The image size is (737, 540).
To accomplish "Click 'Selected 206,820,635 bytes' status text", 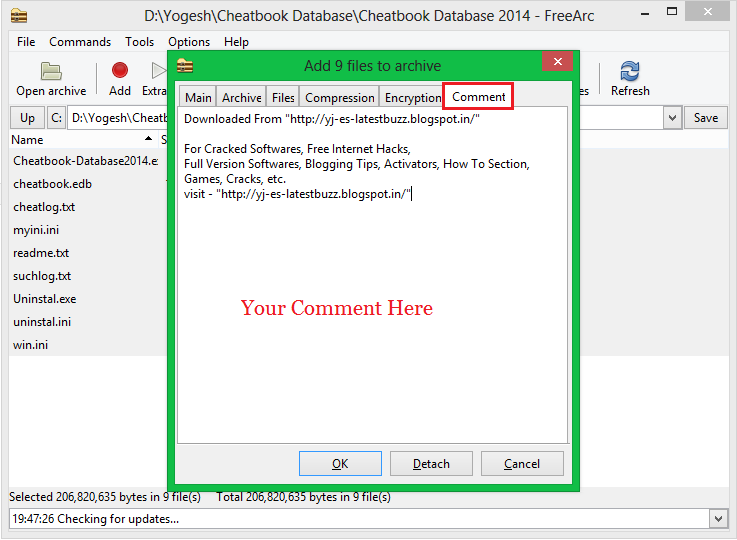I will click(105, 497).
